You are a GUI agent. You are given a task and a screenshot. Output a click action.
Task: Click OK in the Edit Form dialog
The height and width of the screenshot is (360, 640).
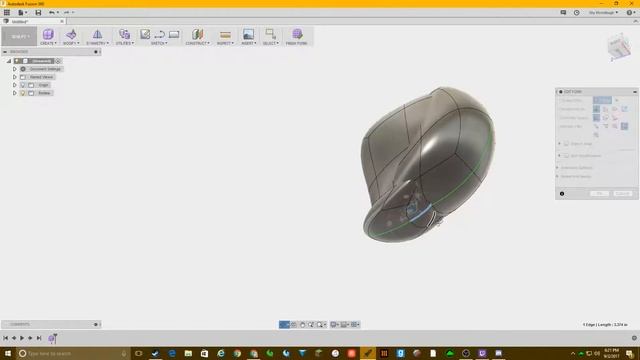click(599, 193)
